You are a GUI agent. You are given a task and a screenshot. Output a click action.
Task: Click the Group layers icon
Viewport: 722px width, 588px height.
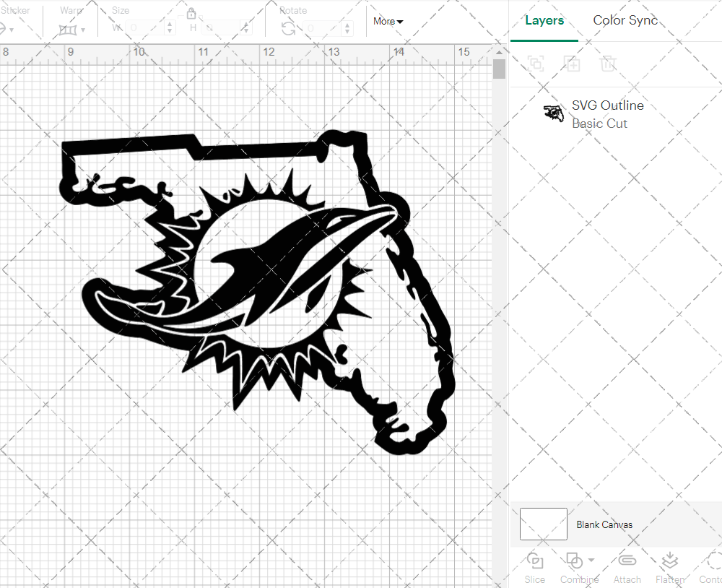pyautogui.click(x=536, y=64)
